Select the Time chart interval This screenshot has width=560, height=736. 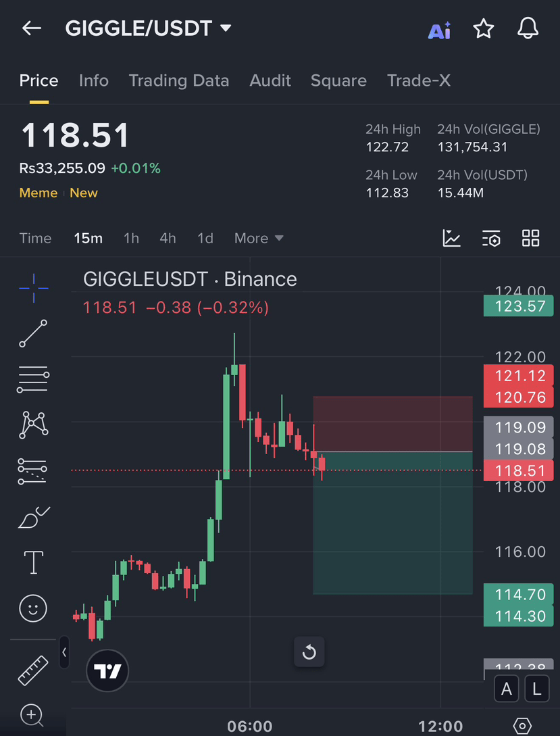tap(35, 239)
